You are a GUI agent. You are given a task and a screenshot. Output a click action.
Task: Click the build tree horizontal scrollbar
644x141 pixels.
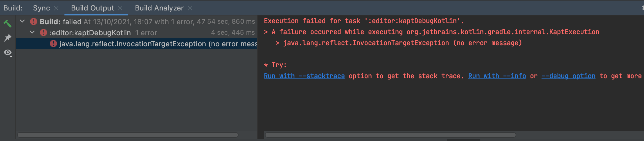[128, 135]
